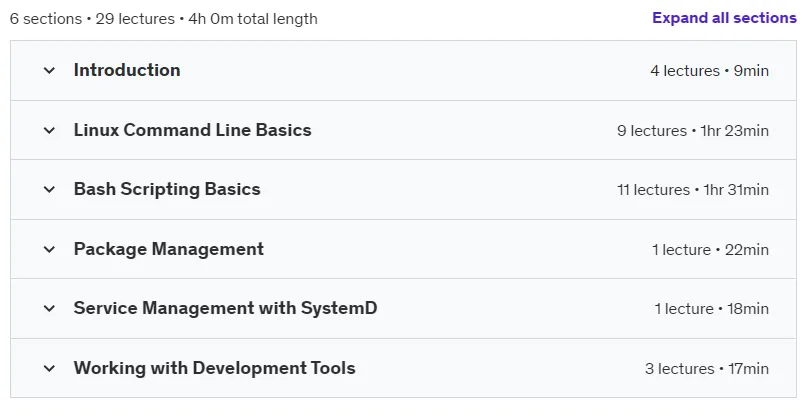This screenshot has width=811, height=419.
Task: Click the '11 lectures • 1hr 31min' label
Action: 693,190
